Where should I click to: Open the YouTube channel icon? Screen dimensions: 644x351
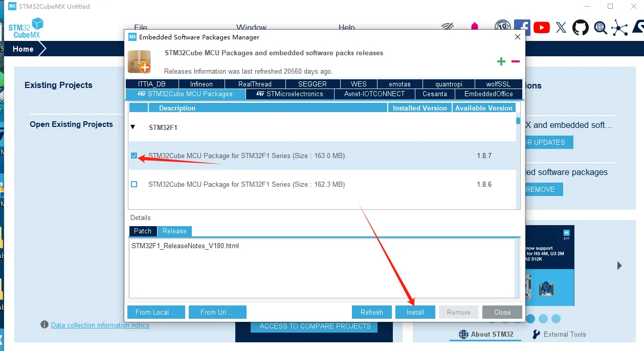click(x=541, y=28)
